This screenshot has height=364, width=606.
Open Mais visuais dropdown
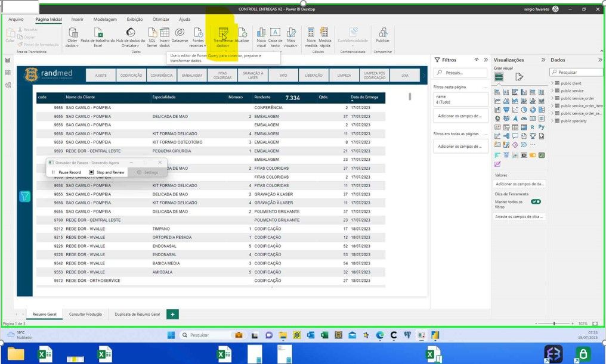pos(290,38)
